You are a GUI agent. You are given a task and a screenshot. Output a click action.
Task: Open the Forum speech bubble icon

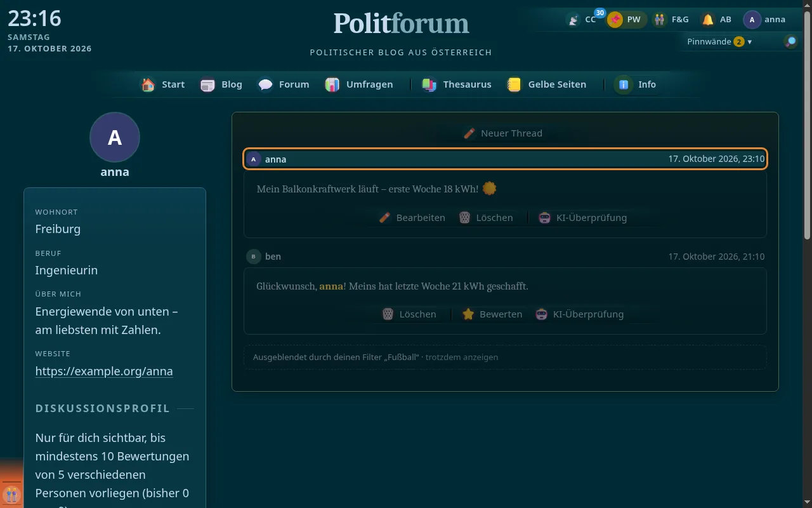[265, 84]
